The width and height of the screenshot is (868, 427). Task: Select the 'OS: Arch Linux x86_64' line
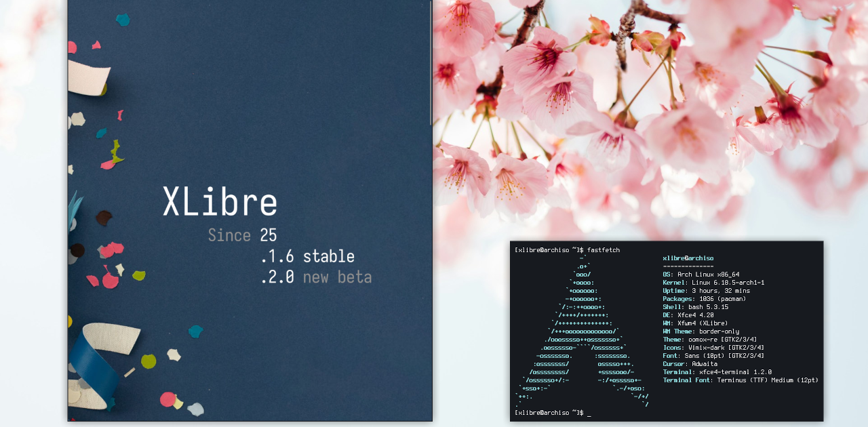[x=701, y=274]
